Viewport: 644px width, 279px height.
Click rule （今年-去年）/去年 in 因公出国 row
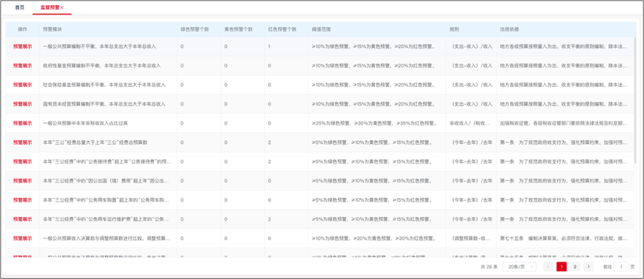click(x=472, y=181)
